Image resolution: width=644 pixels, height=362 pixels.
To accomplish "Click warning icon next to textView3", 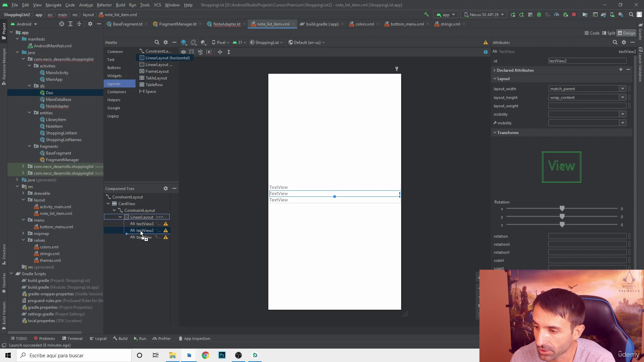I will coord(166,224).
